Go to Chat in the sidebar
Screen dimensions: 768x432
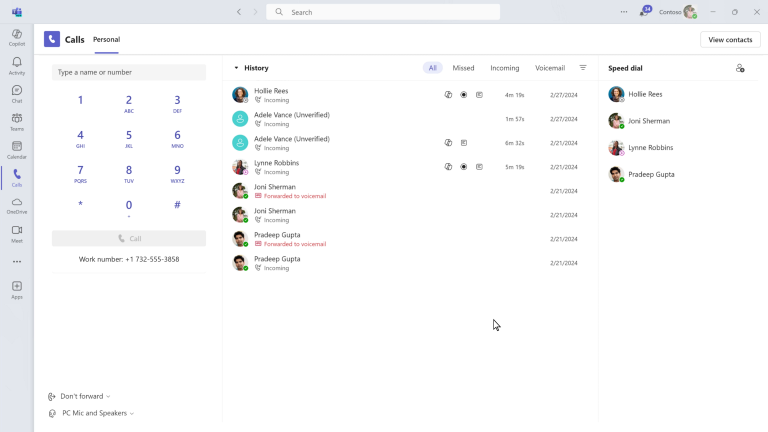tap(17, 94)
